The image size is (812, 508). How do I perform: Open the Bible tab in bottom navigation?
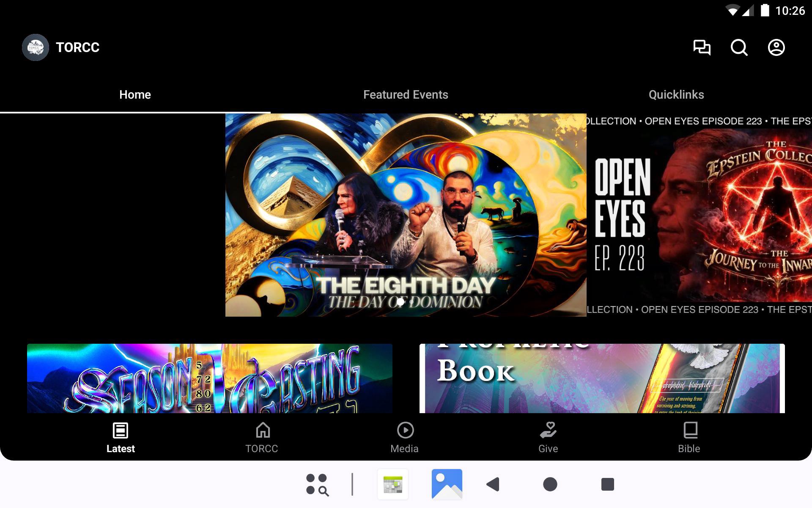pos(689,438)
